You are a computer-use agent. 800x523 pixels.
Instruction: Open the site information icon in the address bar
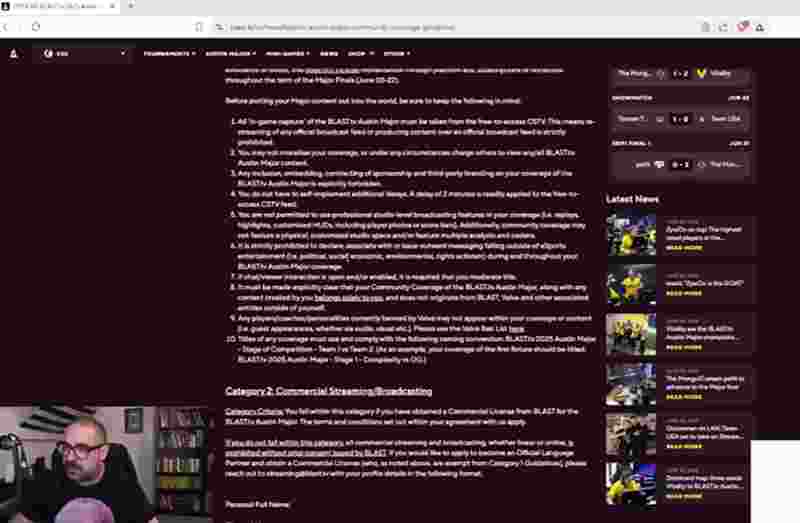point(219,27)
